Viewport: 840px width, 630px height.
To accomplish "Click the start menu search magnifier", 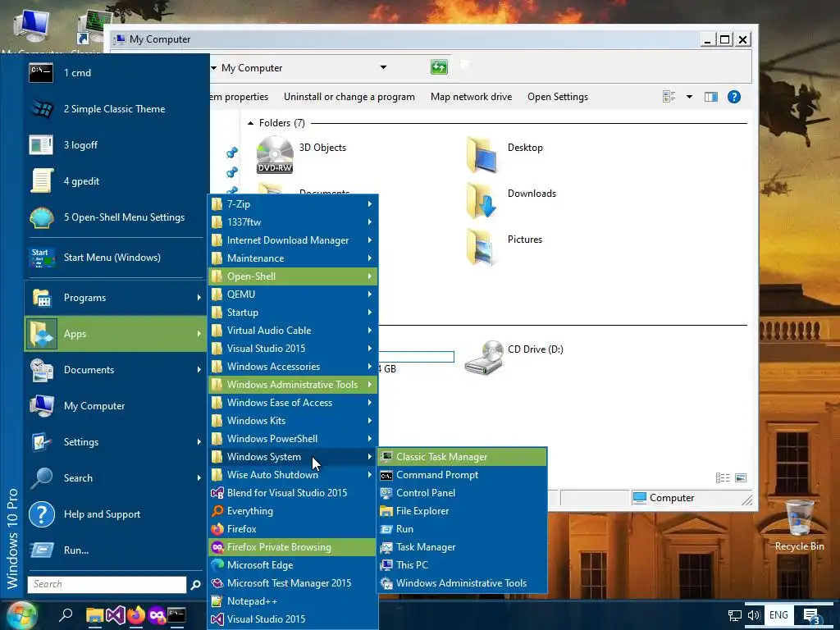I will pyautogui.click(x=195, y=584).
